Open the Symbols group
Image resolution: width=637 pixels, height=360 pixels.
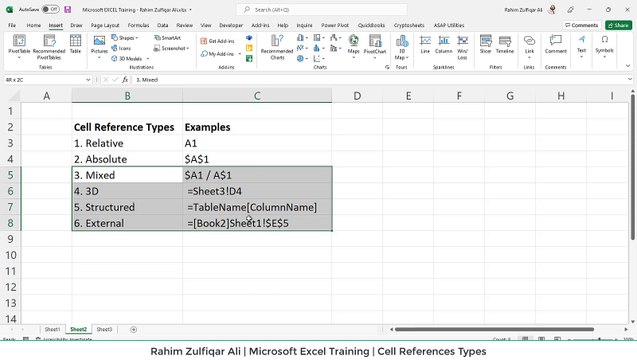point(604,46)
